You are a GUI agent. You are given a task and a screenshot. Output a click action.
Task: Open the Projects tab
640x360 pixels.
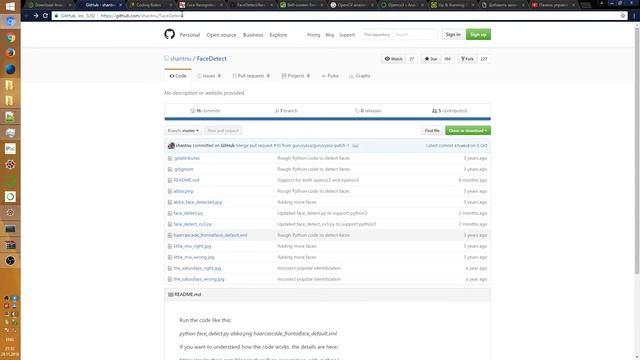296,76
